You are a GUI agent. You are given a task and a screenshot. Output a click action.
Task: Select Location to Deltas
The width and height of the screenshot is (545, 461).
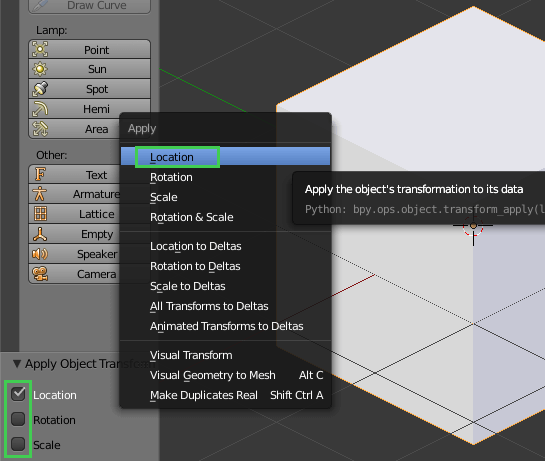pos(225,246)
